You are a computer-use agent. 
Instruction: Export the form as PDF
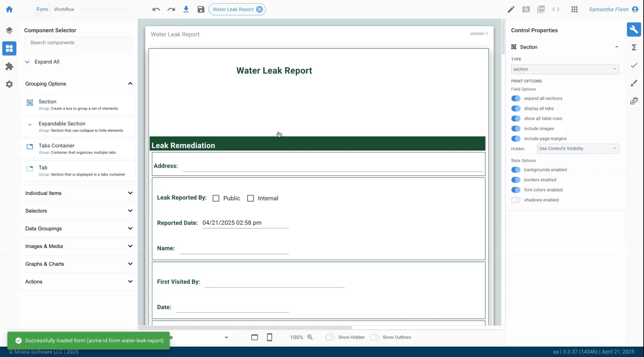click(x=541, y=9)
